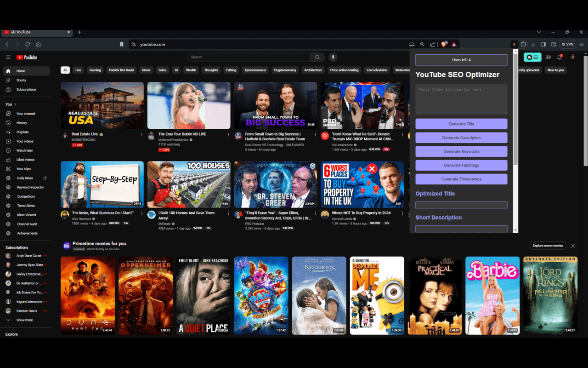The height and width of the screenshot is (368, 588).
Task: Open the YouTube account avatar menu
Action: 572,57
